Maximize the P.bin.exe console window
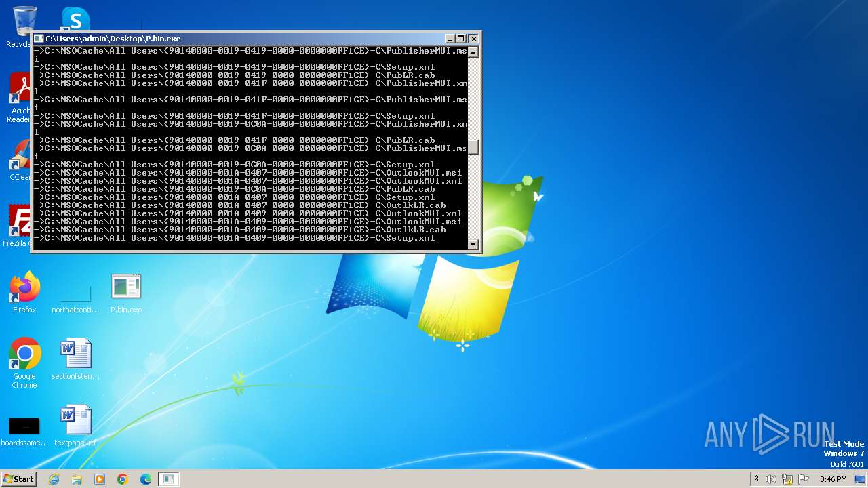 pos(461,39)
